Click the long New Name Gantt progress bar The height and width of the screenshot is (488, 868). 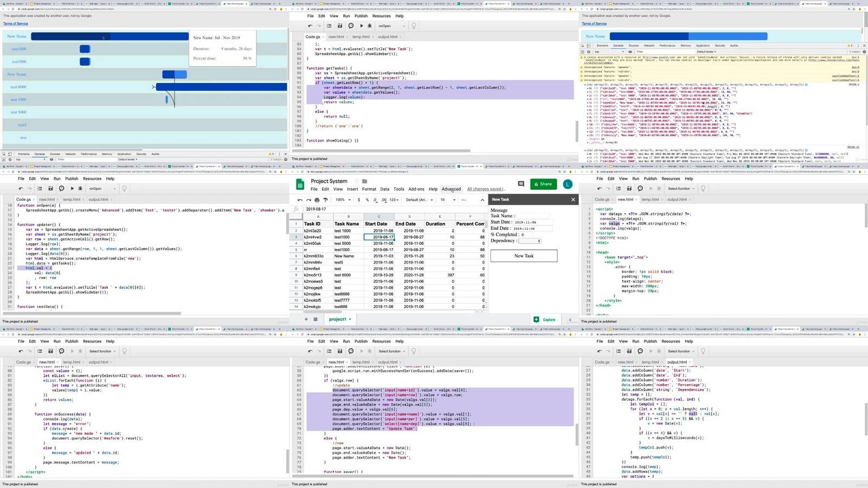coord(110,36)
